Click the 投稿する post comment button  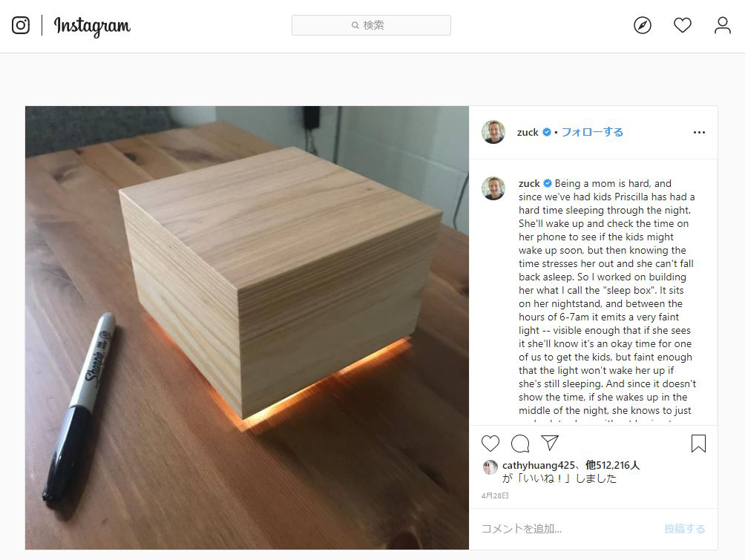coord(685,529)
